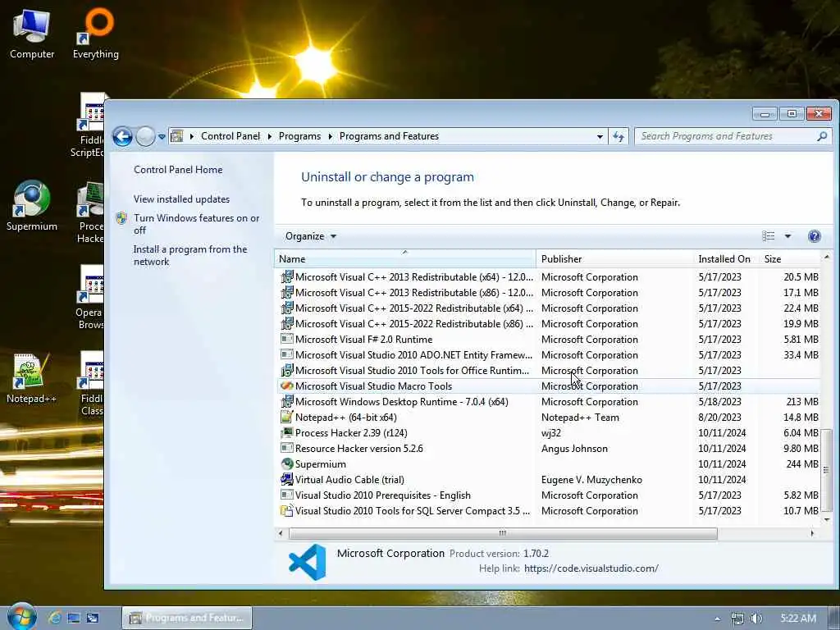Select Visual Studio 2010 Tools for SQL Server Compact row
This screenshot has width=840, height=630.
(549, 510)
